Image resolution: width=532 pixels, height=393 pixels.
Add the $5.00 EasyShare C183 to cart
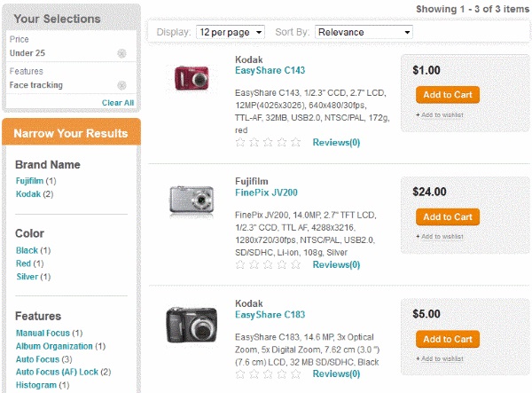pos(448,339)
